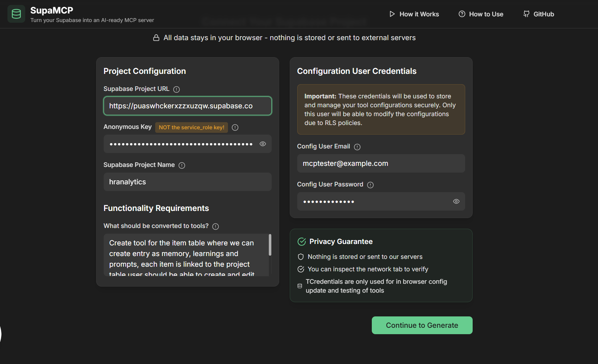Visit the GitHub link
598x364 pixels.
point(538,14)
